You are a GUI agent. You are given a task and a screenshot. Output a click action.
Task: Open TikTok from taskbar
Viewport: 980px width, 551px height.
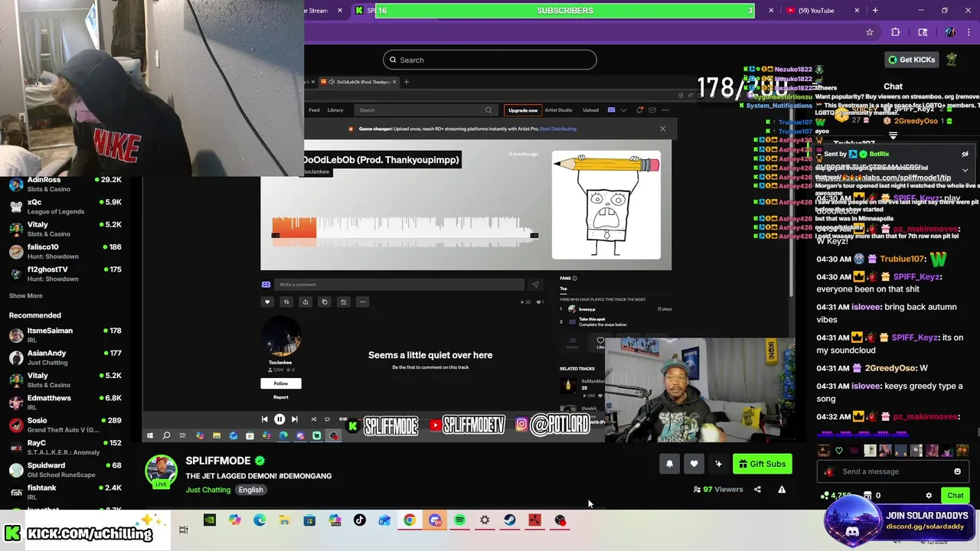coord(359,520)
